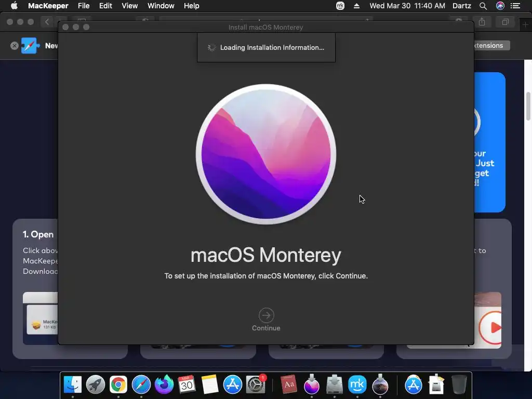This screenshot has height=399, width=532.
Task: Open System Preferences with the red badge
Action: click(256, 384)
